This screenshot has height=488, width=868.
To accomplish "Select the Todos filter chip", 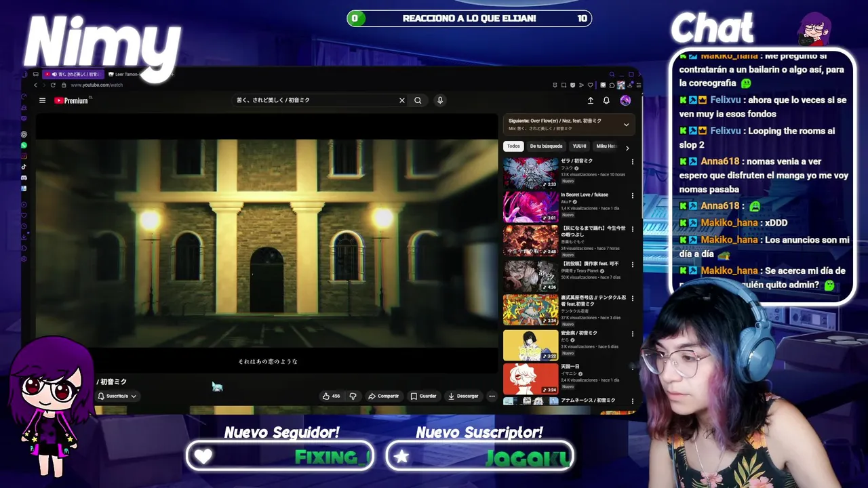I will pyautogui.click(x=513, y=146).
